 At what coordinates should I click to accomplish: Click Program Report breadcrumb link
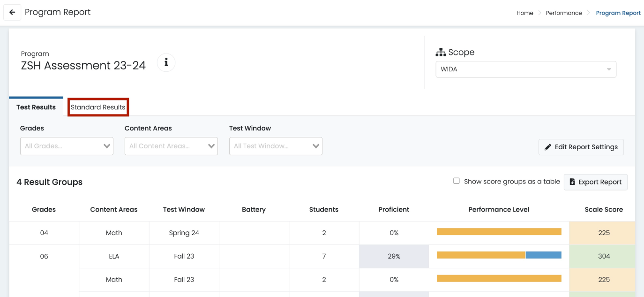(x=618, y=13)
